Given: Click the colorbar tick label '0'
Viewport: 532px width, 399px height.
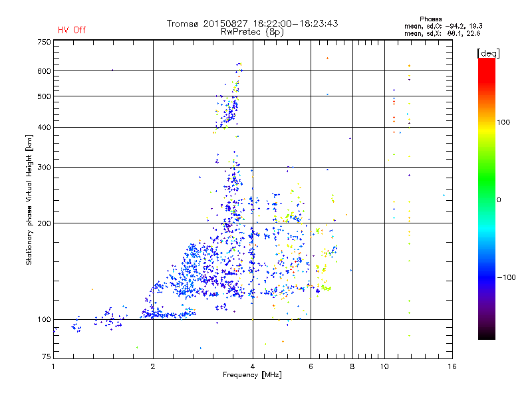Looking at the screenshot, I should point(499,200).
